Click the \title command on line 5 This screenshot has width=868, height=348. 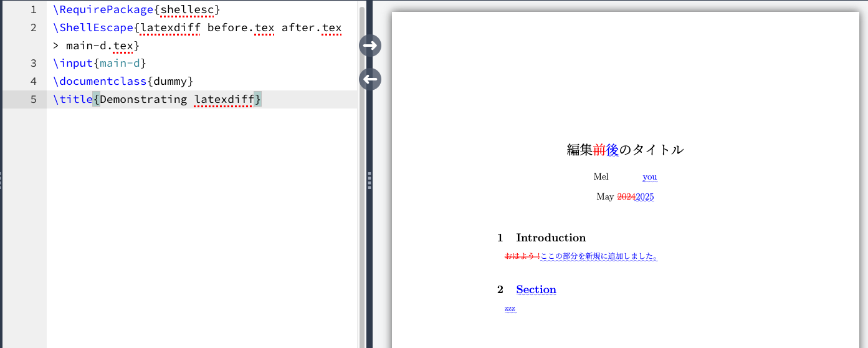click(73, 99)
